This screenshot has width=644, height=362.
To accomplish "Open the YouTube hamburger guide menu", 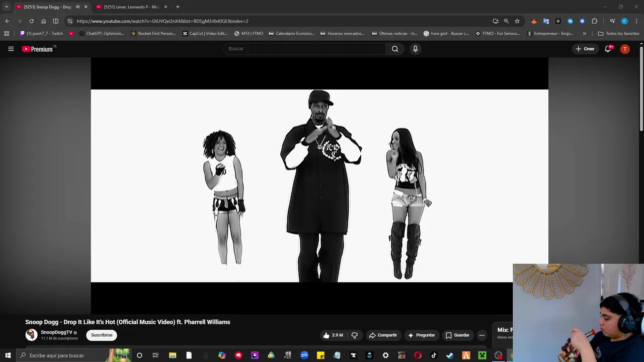I will coord(11,49).
